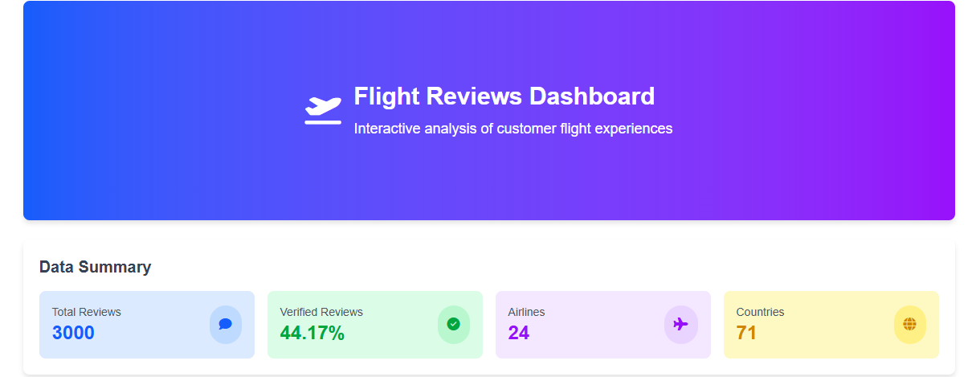The width and height of the screenshot is (980, 377).
Task: Click the 3000 total reviews value
Action: (73, 333)
